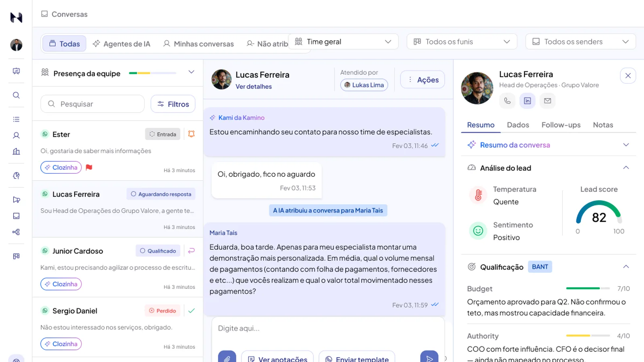Switch to Minhas conversas tab
The height and width of the screenshot is (362, 644).
(198, 43)
